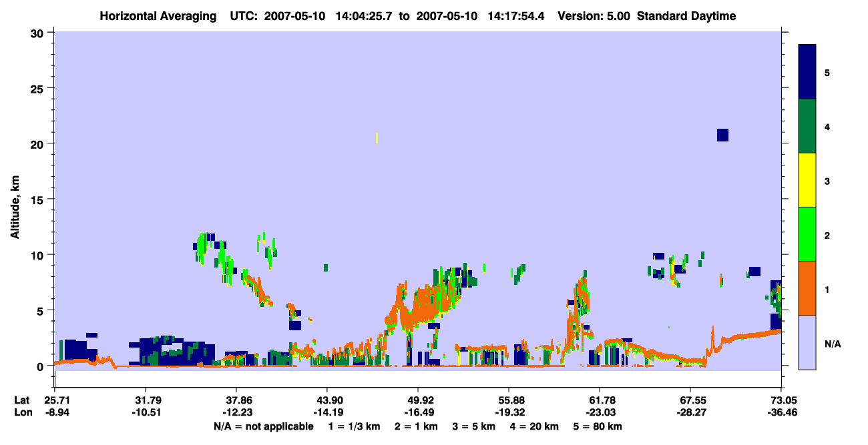Click the yellow level 3 colorbar segment
Viewport: 868px width, 445px height.
click(807, 180)
